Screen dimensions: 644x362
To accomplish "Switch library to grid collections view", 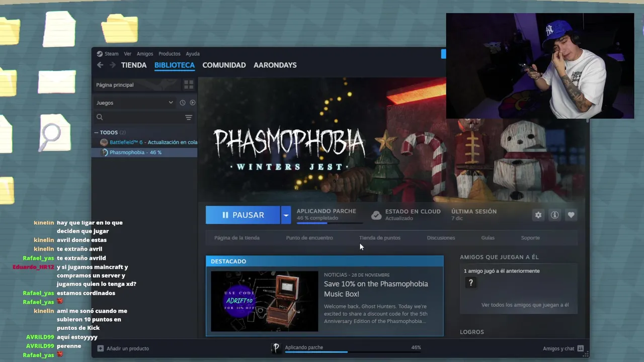I will [189, 84].
